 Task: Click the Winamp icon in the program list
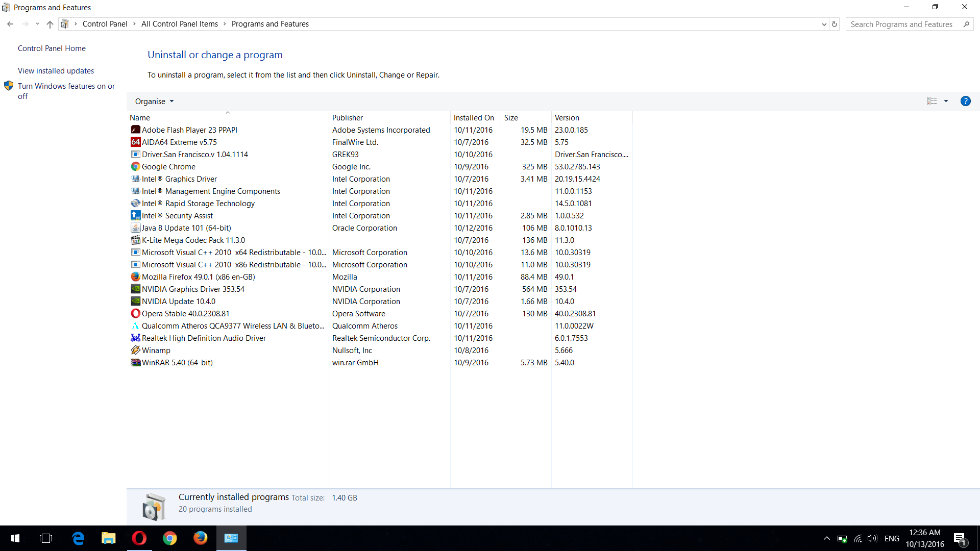click(x=135, y=350)
